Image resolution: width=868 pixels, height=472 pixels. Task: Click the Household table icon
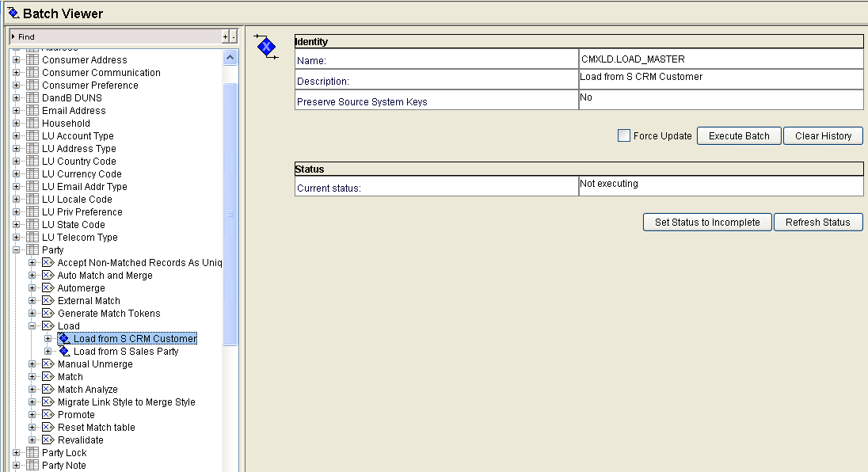pos(32,123)
